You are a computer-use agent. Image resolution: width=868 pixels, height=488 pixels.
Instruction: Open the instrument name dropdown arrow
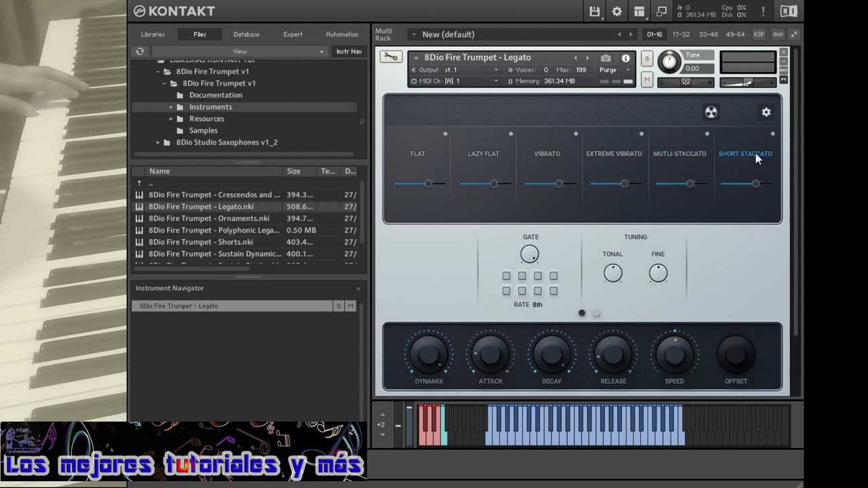pos(416,58)
